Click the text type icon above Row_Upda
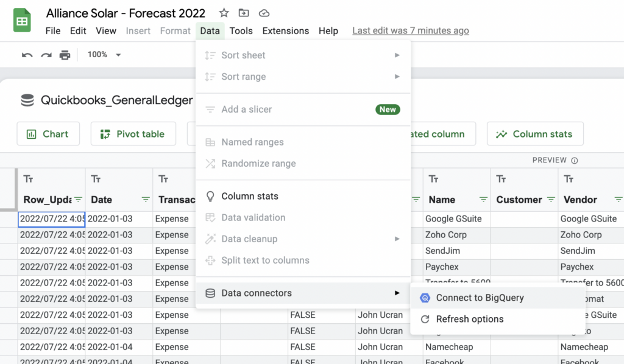Screen dimensions: 624x364 (x=28, y=179)
